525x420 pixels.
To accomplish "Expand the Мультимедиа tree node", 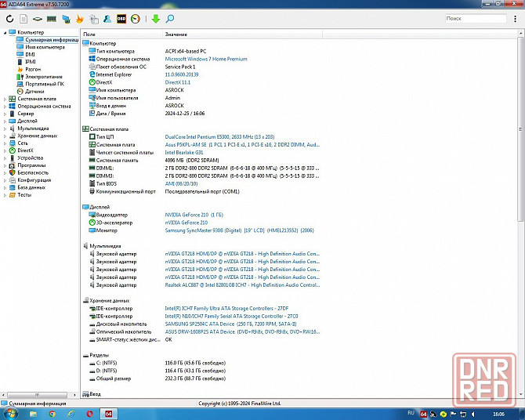I will pos(5,129).
